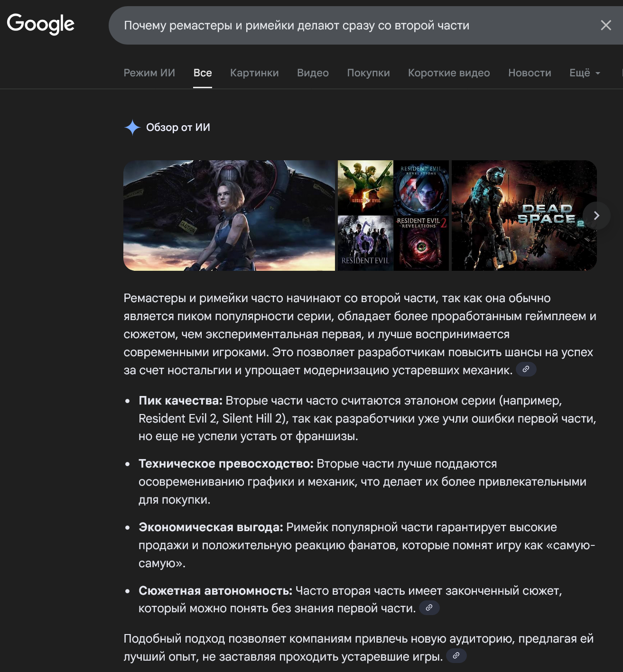Click the Обзор от ИИ heading
This screenshot has width=623, height=672.
click(178, 127)
